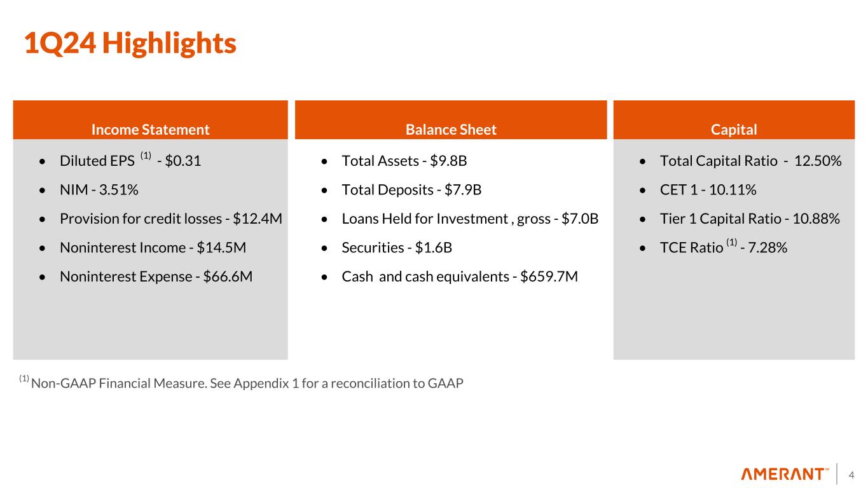
Task: Click the Total Assets $9.8B line
Action: (x=404, y=161)
